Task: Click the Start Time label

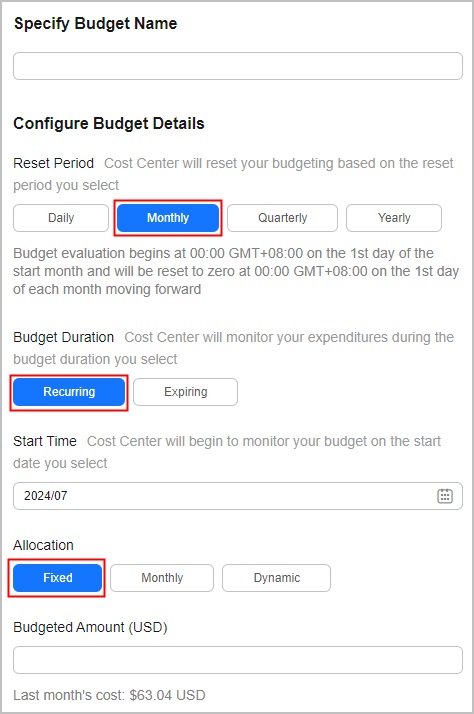Action: pyautogui.click(x=45, y=441)
